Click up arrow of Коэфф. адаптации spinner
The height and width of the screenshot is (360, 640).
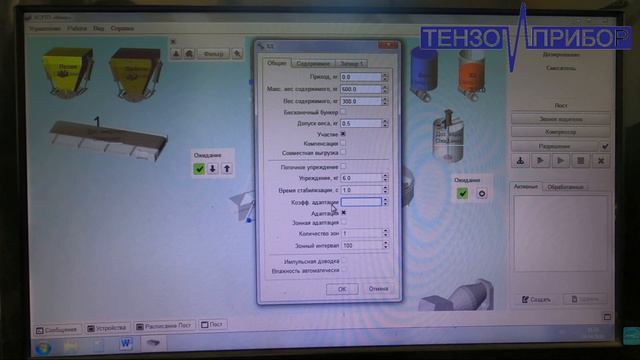[385, 200]
